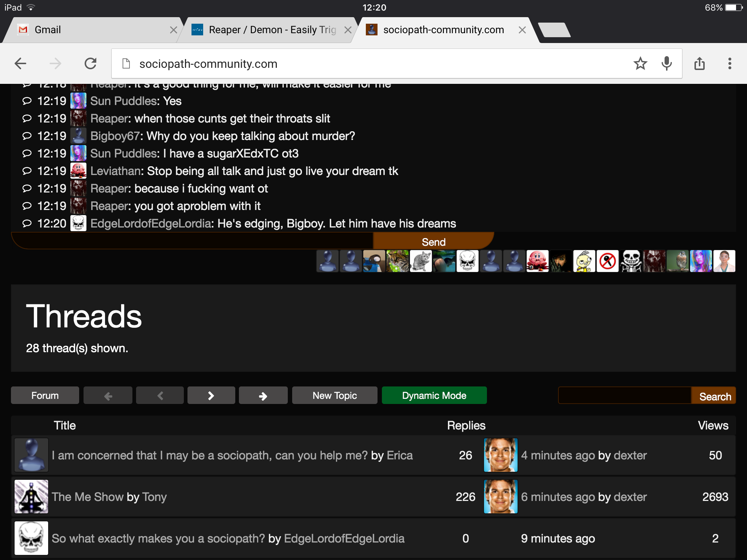Click the Forum button
This screenshot has height=560, width=747.
[x=45, y=395]
